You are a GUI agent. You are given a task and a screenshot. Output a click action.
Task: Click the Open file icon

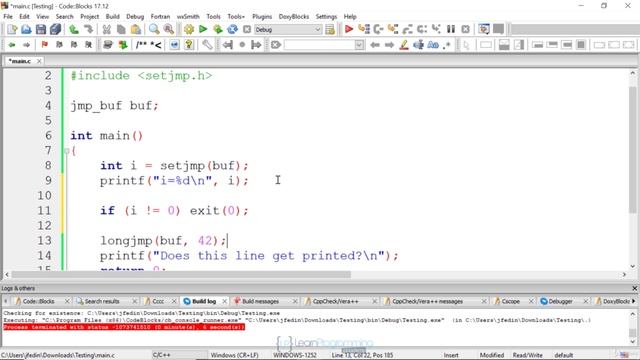click(x=26, y=29)
